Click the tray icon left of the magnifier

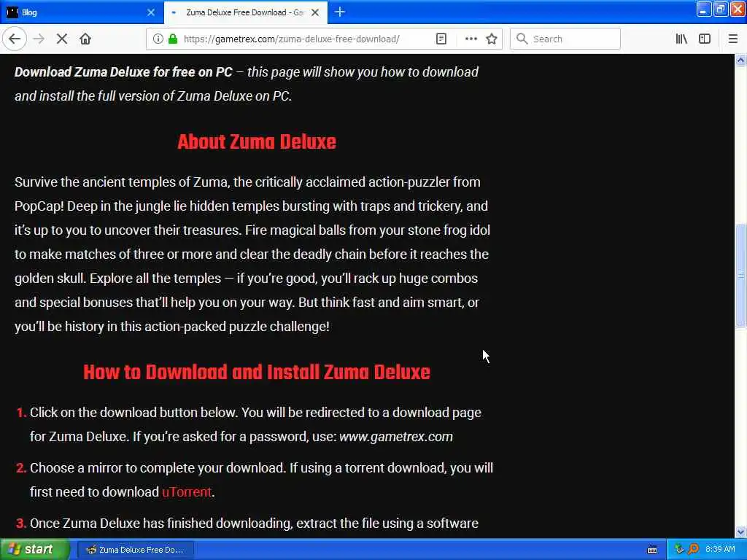pos(679,549)
